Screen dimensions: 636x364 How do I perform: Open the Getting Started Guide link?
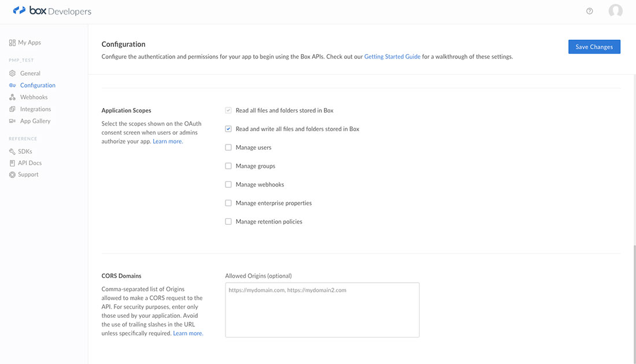click(x=392, y=57)
